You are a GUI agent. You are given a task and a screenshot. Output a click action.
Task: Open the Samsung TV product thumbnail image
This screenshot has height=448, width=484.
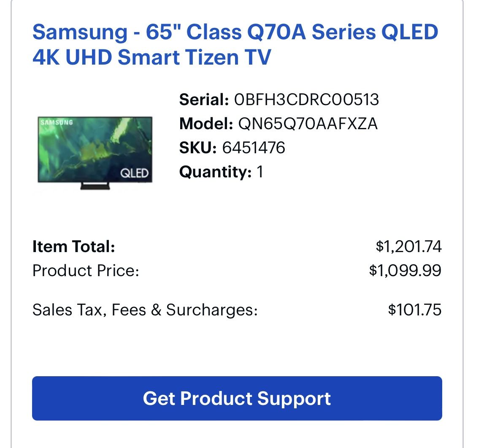pyautogui.click(x=95, y=152)
